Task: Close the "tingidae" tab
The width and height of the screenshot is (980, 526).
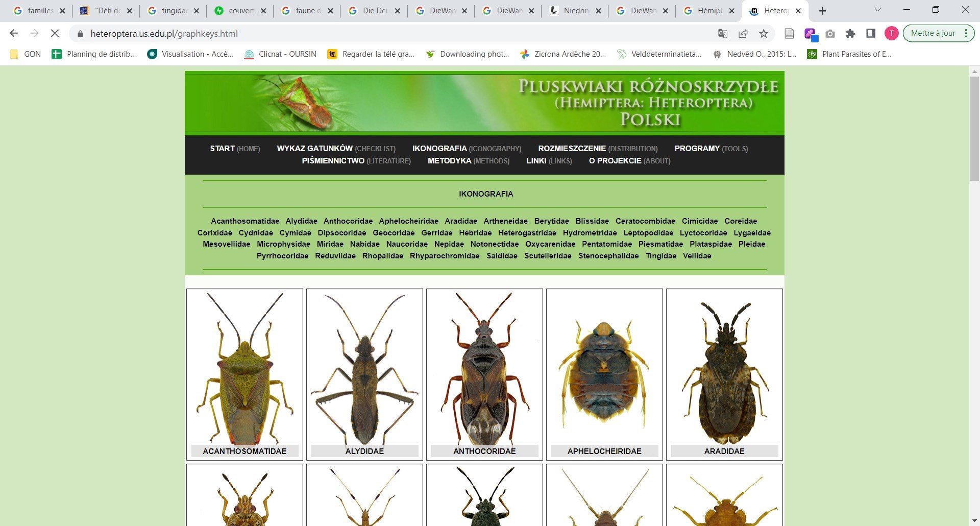Action: pos(197,11)
